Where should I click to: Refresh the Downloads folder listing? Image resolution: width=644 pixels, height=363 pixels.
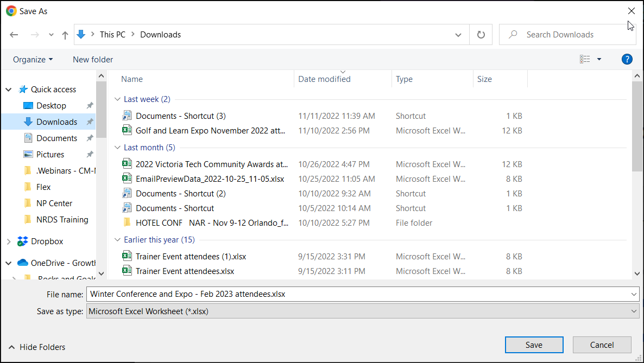click(x=481, y=35)
